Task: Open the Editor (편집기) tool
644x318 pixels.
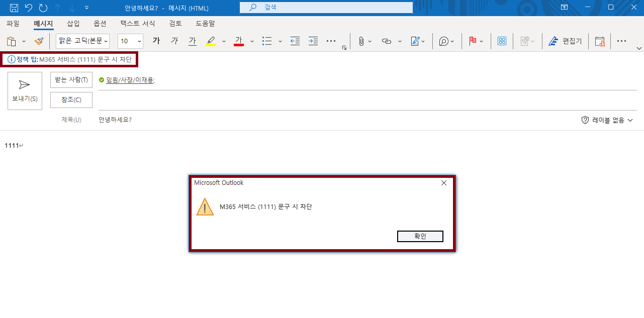Action: pyautogui.click(x=565, y=41)
